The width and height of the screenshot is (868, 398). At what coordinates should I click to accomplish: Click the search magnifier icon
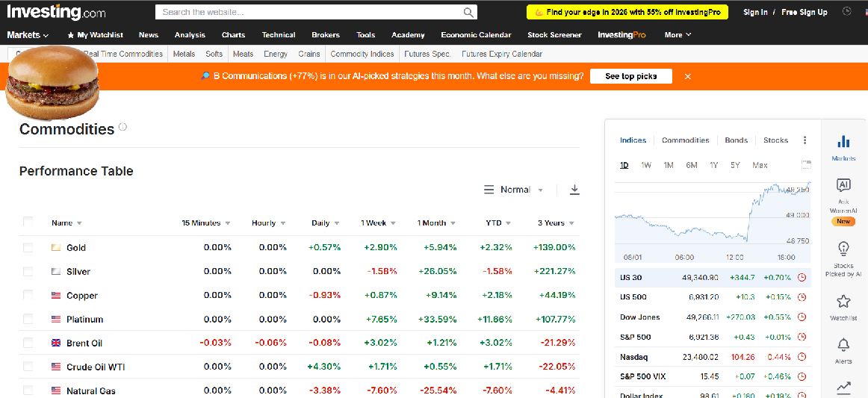click(468, 12)
